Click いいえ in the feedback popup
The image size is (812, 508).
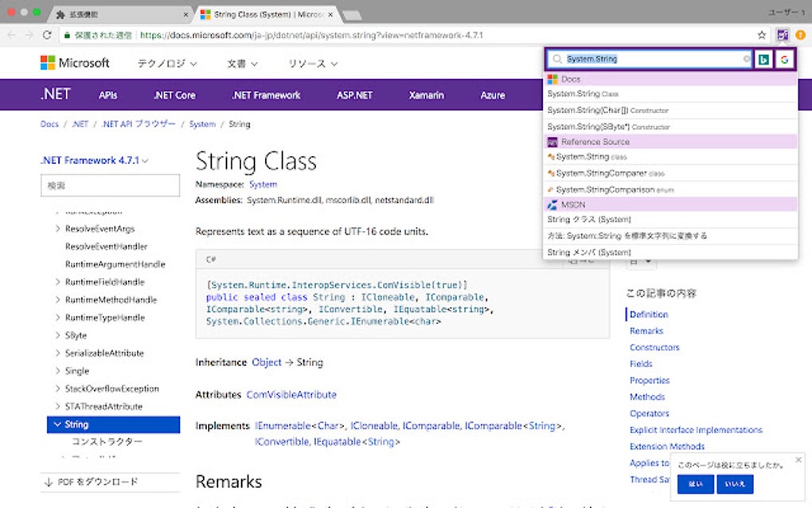click(x=735, y=484)
